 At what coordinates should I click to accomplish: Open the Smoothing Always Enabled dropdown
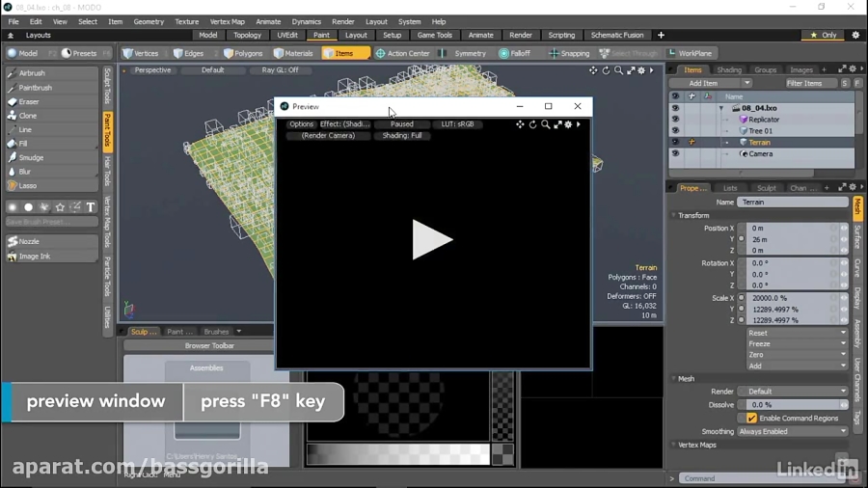(791, 432)
